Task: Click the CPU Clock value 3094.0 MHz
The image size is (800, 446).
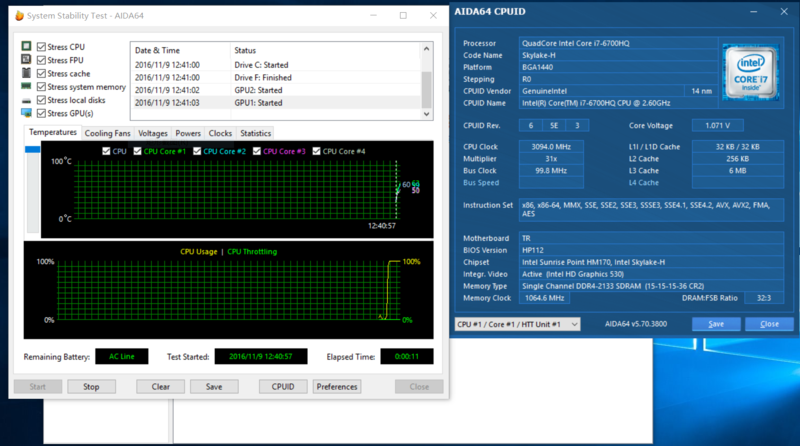Action: 551,147
